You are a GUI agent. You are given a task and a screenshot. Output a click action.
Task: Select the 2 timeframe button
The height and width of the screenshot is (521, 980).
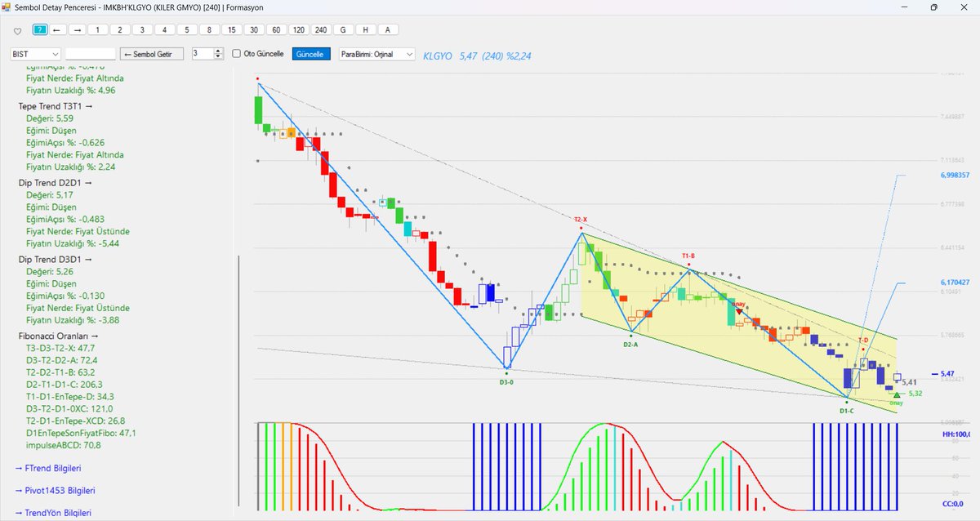pos(120,29)
